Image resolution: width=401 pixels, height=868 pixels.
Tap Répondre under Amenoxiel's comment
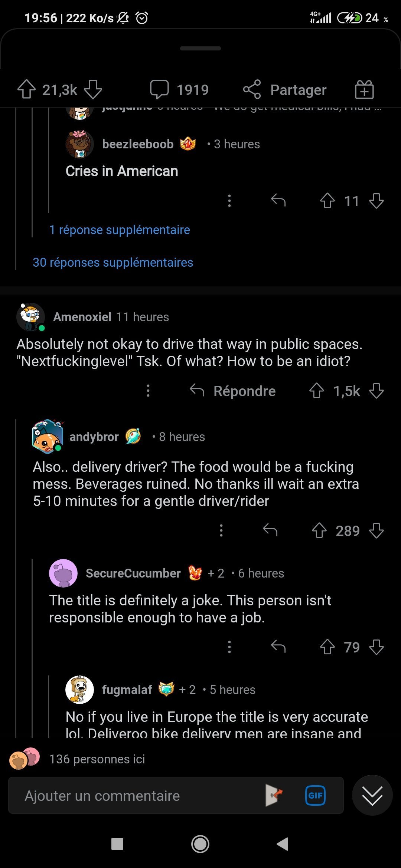tap(233, 391)
